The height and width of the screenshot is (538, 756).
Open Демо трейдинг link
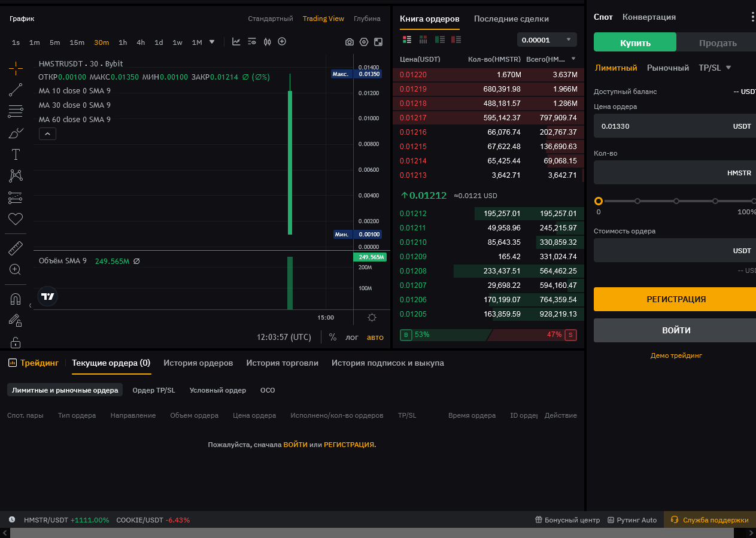point(676,355)
